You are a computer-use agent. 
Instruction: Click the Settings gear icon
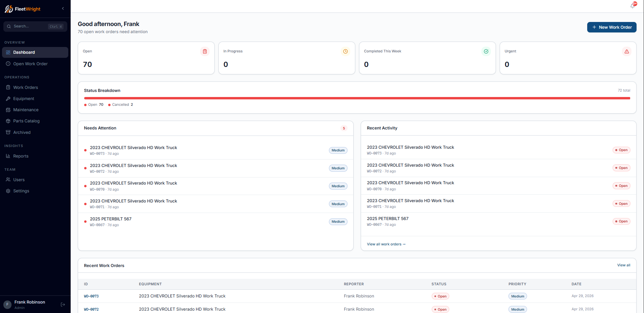click(8, 191)
